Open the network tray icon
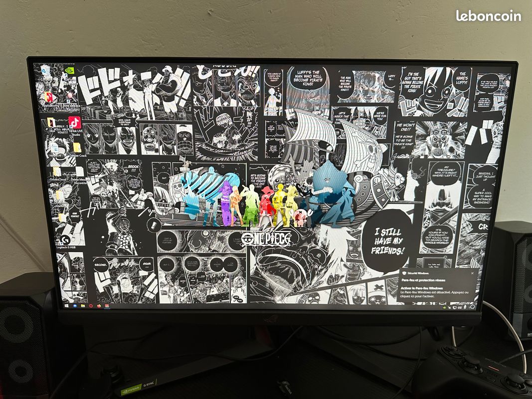Viewport: 532px width, 399px height. [455, 308]
